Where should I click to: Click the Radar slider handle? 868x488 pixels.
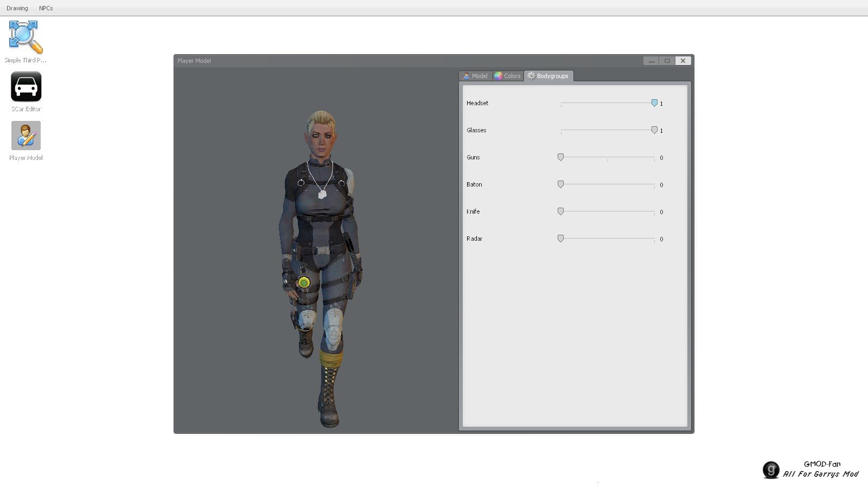coord(560,239)
